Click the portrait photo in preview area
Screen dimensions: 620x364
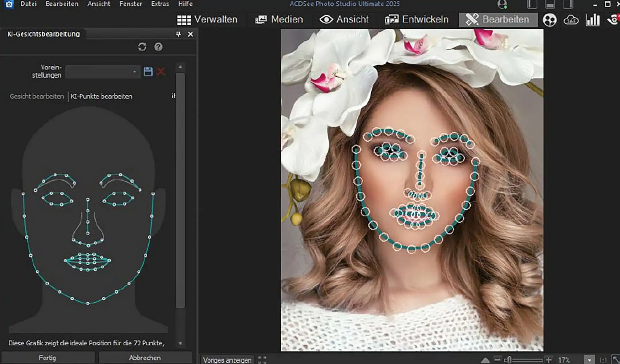[412, 190]
